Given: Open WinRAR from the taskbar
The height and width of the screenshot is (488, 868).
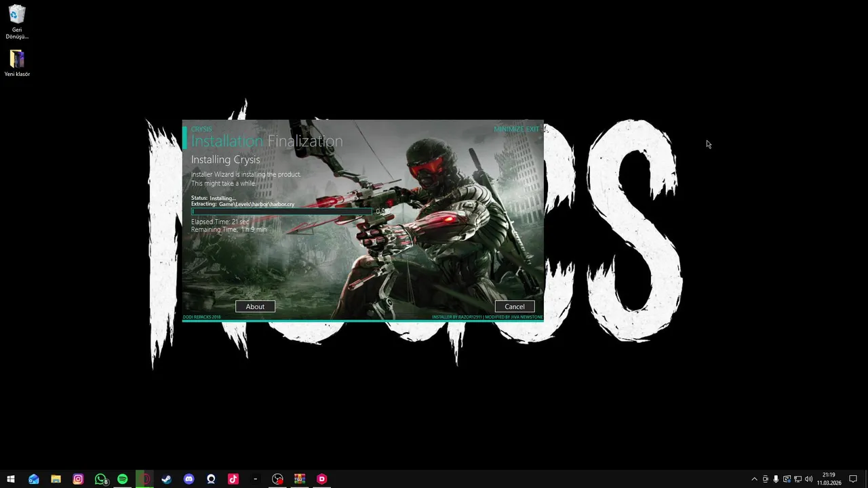Looking at the screenshot, I should [300, 479].
